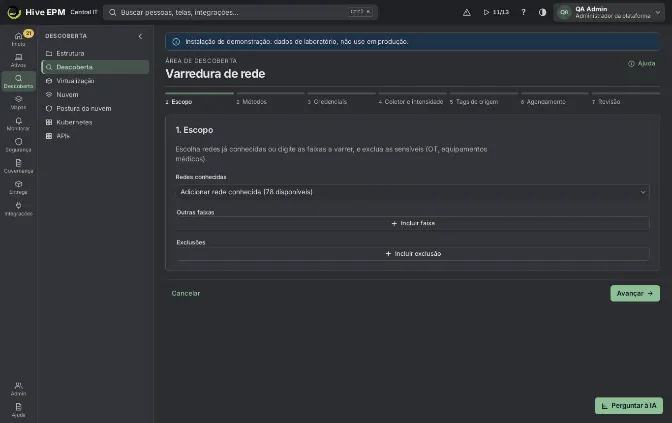
Task: Toggle the contrast theme switcher icon
Action: (543, 12)
